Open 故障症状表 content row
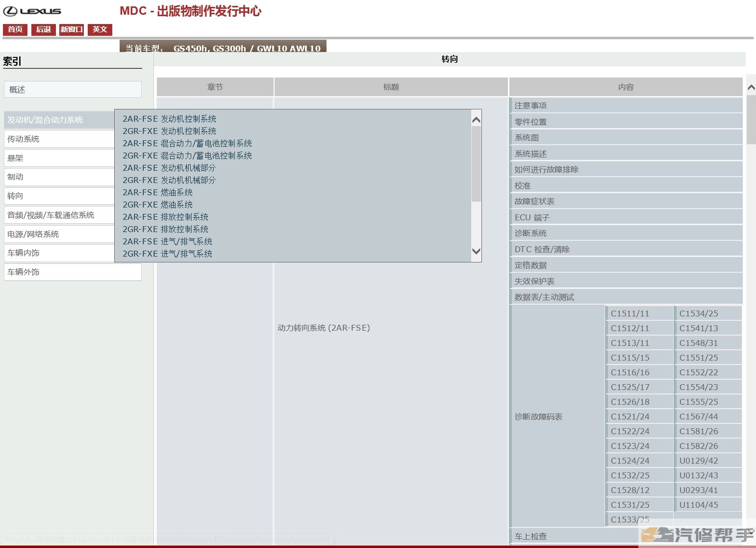Image resolution: width=756 pixels, height=548 pixels. [626, 201]
